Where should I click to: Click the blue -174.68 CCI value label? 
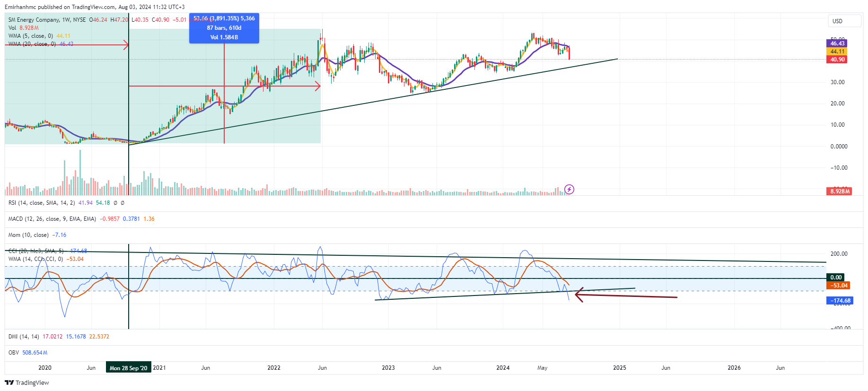[840, 301]
